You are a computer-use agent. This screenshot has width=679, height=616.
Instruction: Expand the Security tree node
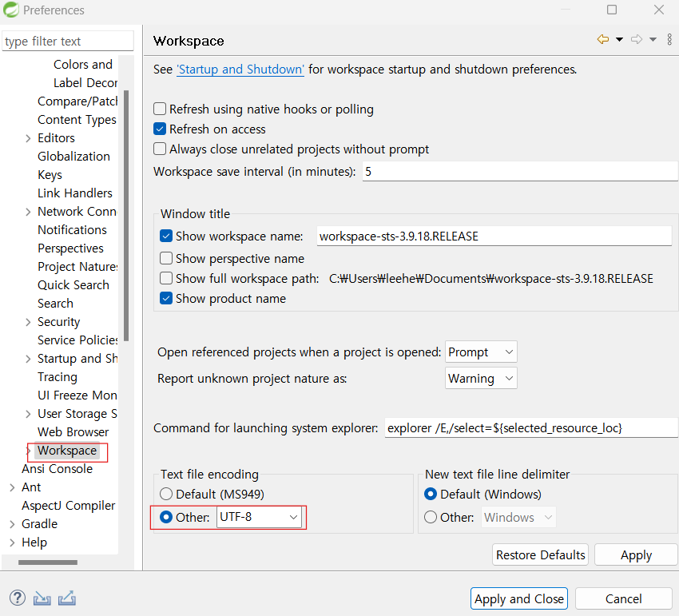(28, 322)
